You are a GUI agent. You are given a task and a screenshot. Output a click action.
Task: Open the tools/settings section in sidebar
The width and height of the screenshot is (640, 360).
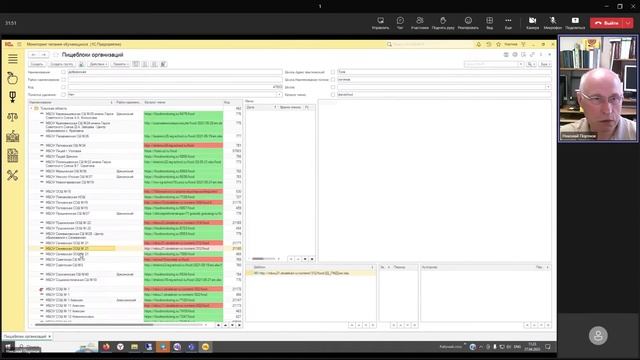point(13,176)
